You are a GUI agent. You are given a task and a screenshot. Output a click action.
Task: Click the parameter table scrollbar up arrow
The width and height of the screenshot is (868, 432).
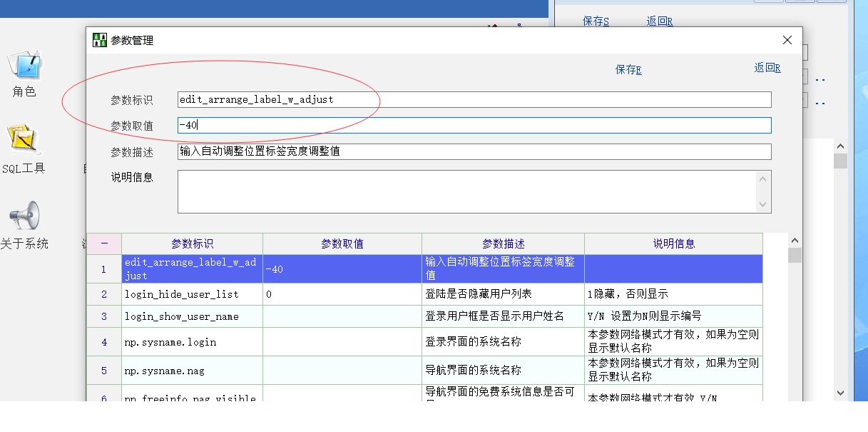pyautogui.click(x=795, y=241)
